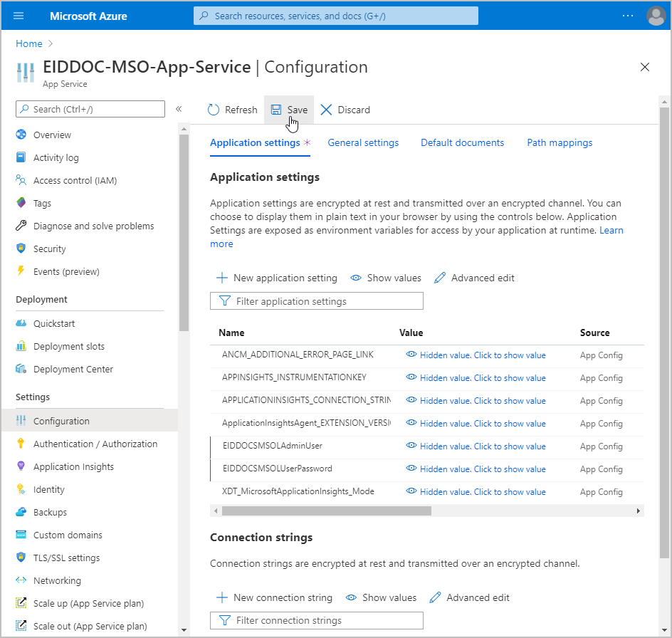Switch to General settings tab
672x638 pixels.
click(x=363, y=142)
